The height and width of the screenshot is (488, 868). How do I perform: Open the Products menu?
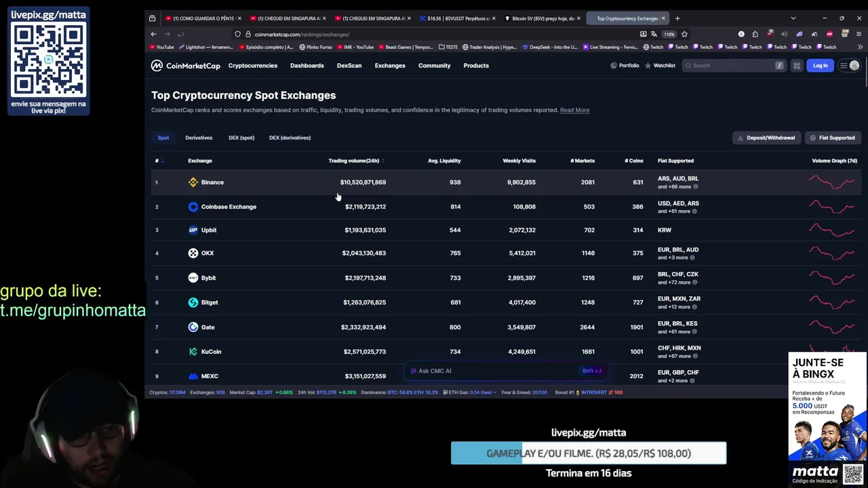(476, 66)
